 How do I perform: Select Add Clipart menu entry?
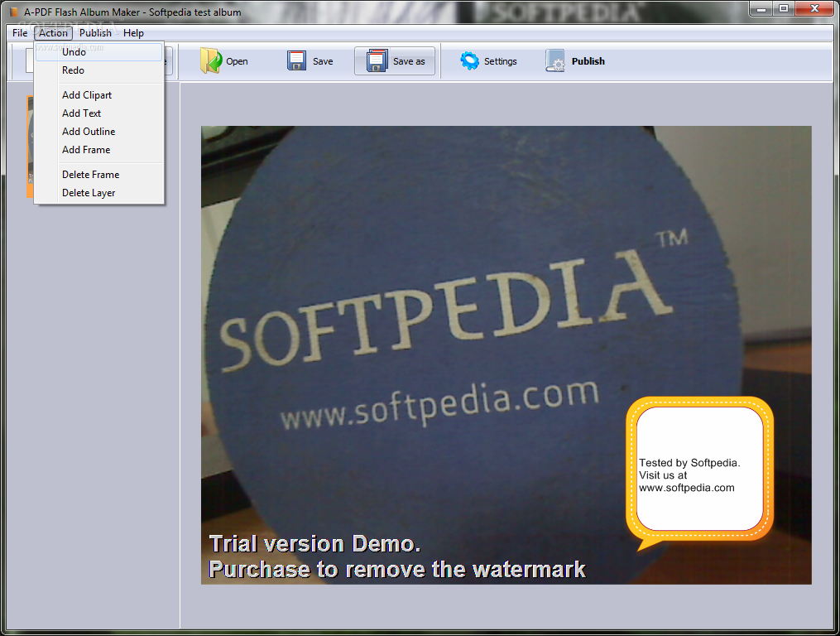pos(99,95)
